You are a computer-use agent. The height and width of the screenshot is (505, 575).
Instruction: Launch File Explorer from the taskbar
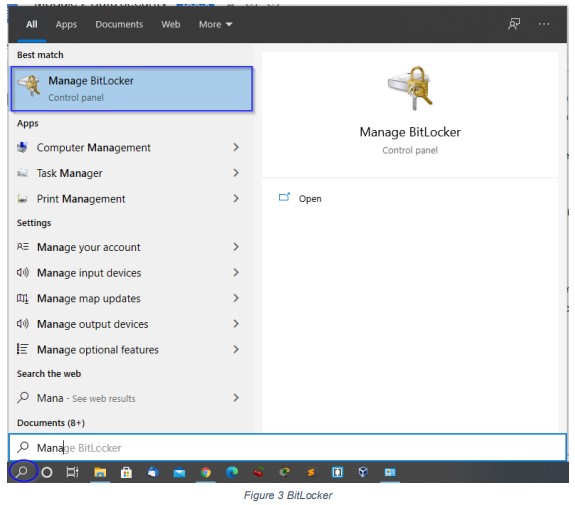coord(100,472)
